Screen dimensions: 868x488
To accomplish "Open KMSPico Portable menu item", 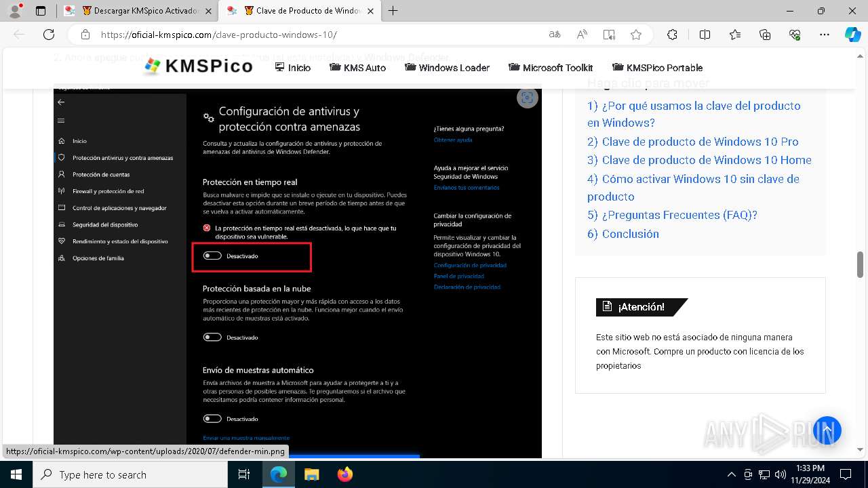I will (657, 68).
